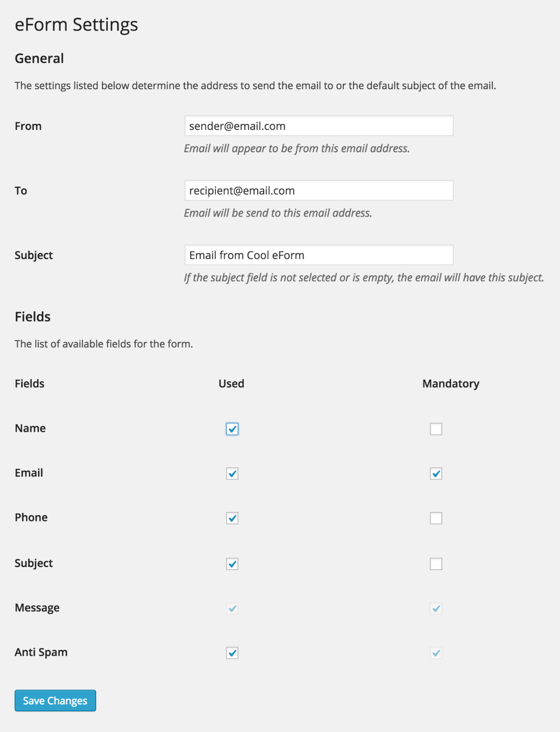Uncheck Mandatory checkbox for Email field
Screen dimensions: 560x732
click(436, 473)
